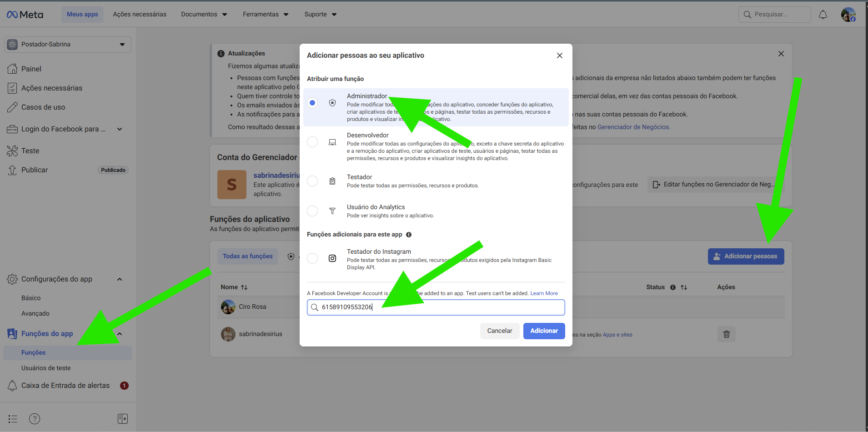The width and height of the screenshot is (868, 432).
Task: Select the Testador role radio
Action: point(312,181)
